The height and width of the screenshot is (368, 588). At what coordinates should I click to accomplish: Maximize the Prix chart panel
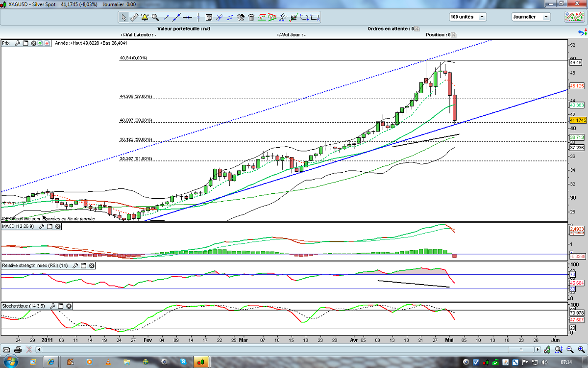pos(26,43)
